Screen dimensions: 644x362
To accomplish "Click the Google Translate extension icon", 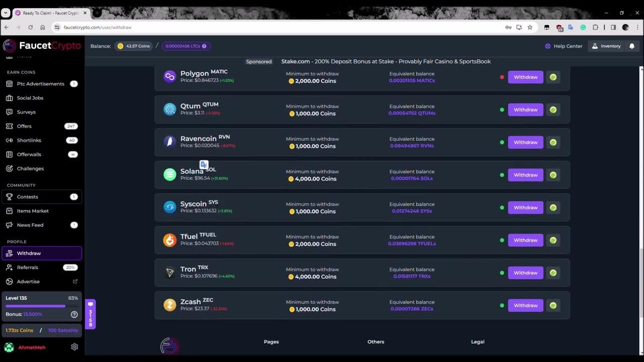I will click(571, 27).
